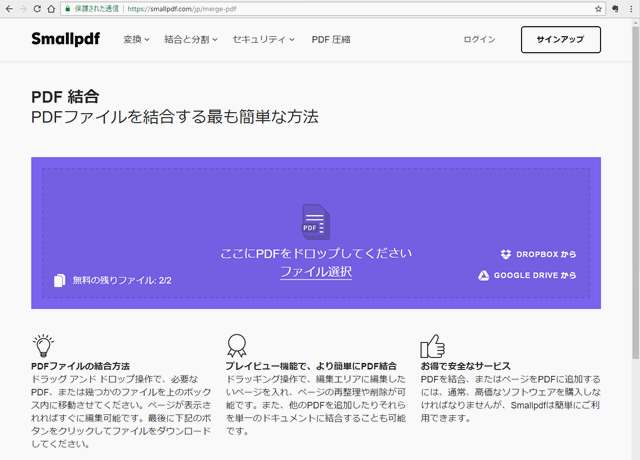The height and width of the screenshot is (460, 640).
Task: Click the ログイン link
Action: tap(479, 40)
